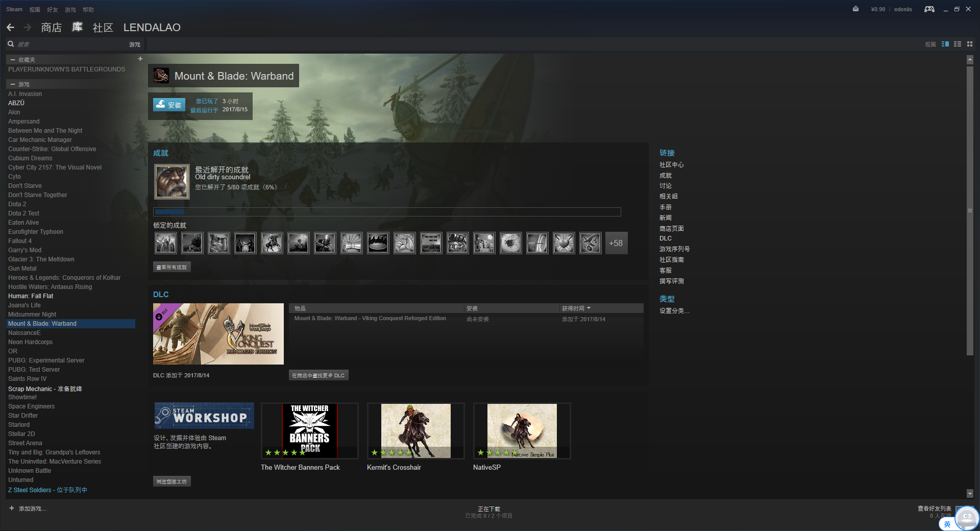
Task: Open the edeniis account dropdown
Action: 903,9
